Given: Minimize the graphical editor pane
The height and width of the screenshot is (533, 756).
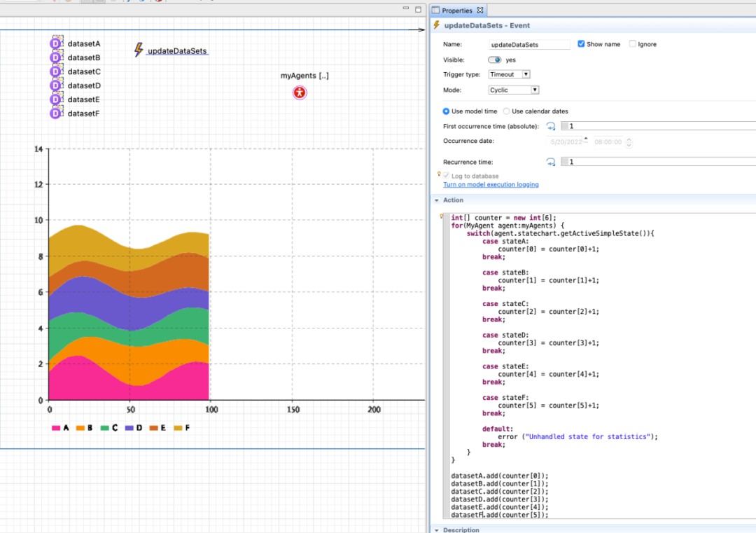Looking at the screenshot, I should pos(405,8).
